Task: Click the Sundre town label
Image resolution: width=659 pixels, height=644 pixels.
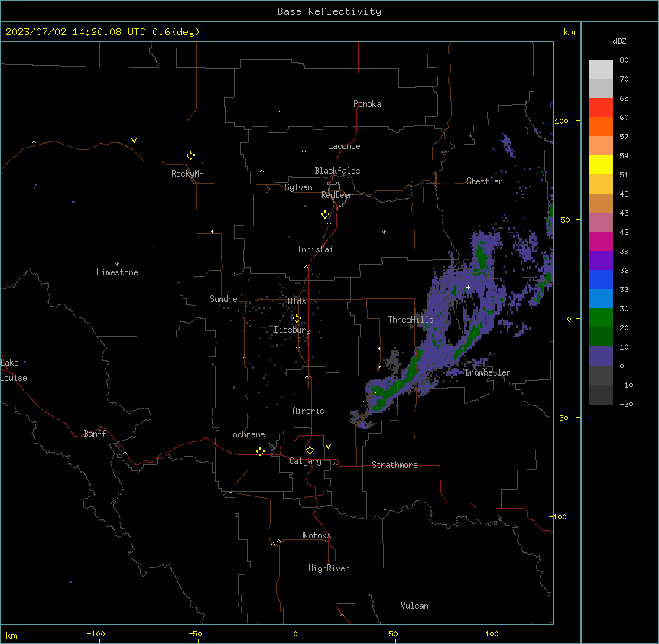Action: point(223,299)
